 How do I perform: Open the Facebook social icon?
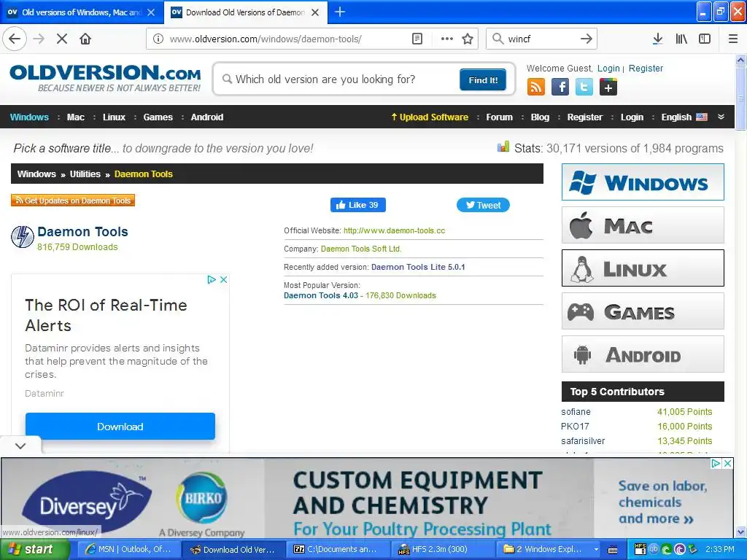pos(560,87)
